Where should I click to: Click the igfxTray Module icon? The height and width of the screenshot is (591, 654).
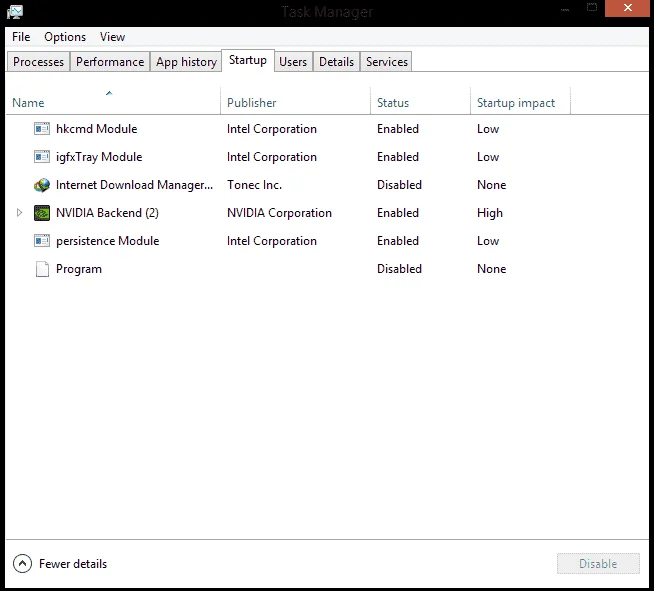(x=42, y=157)
